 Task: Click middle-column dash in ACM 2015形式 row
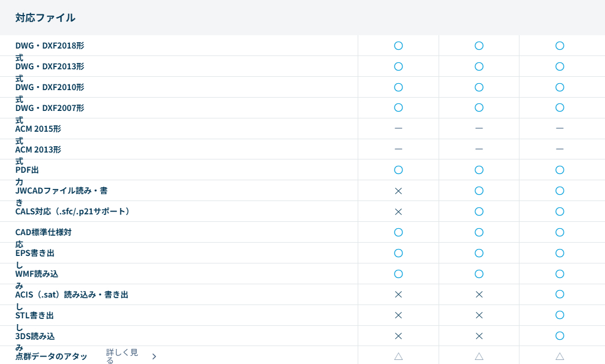(479, 128)
